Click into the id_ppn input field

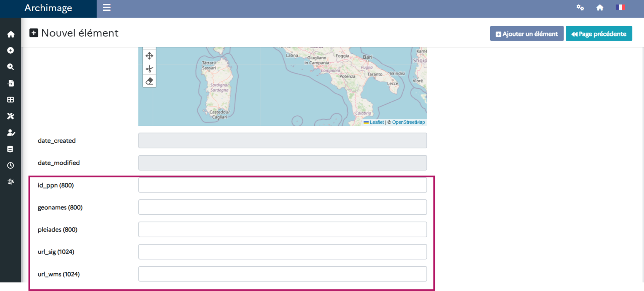283,185
